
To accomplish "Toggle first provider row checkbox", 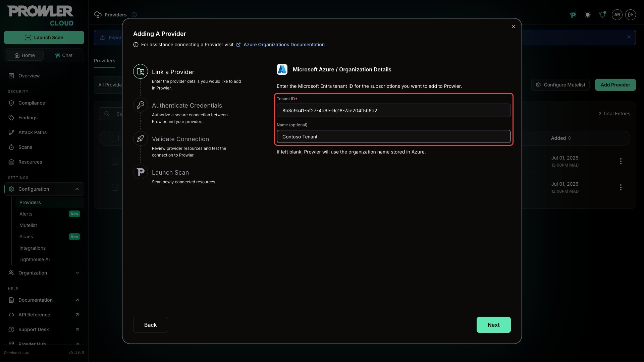I will [x=115, y=161].
